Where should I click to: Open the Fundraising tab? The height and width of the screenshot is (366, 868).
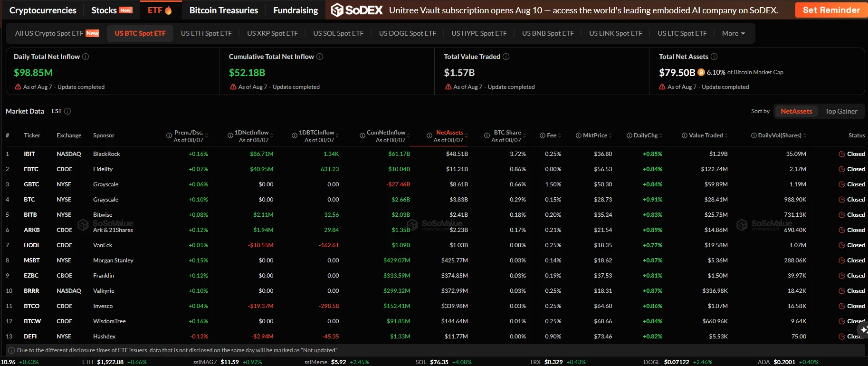296,10
